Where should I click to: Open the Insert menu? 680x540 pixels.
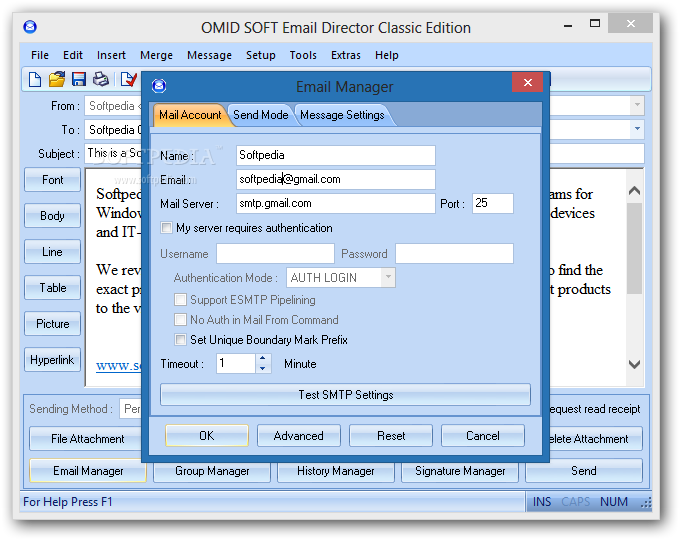click(x=111, y=56)
